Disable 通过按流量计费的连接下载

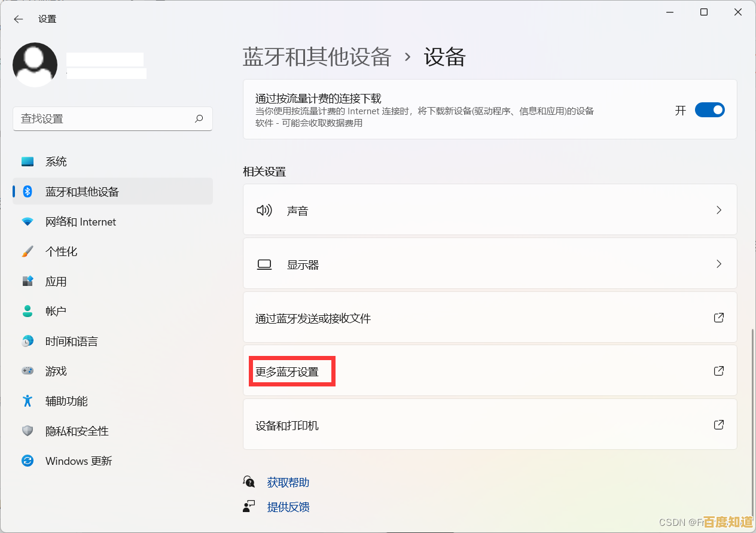tap(709, 109)
